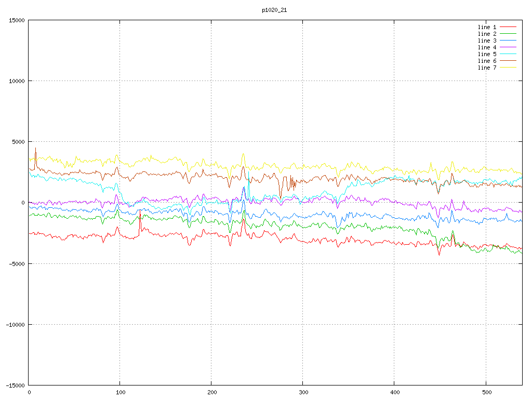Click the y-axis label 15000

[x=17, y=20]
